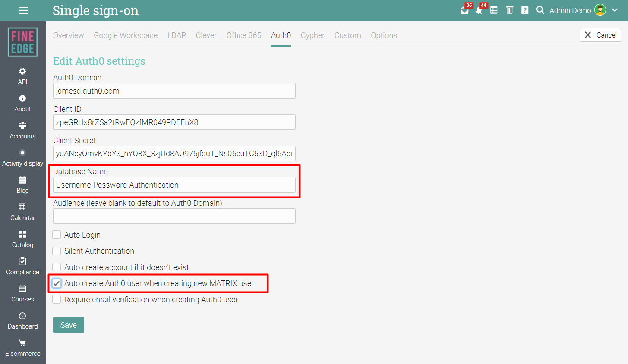The width and height of the screenshot is (628, 364).
Task: Click the Edit Auth0 settings heading
Action: coord(99,61)
